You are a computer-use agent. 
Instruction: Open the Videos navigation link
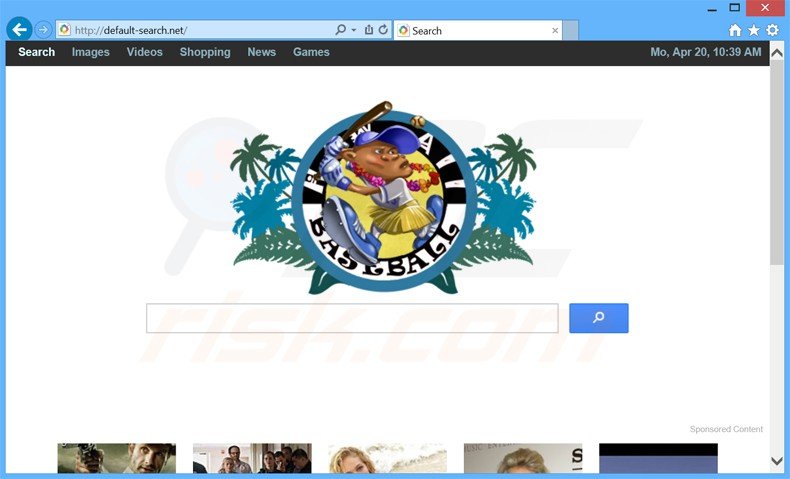click(x=145, y=52)
